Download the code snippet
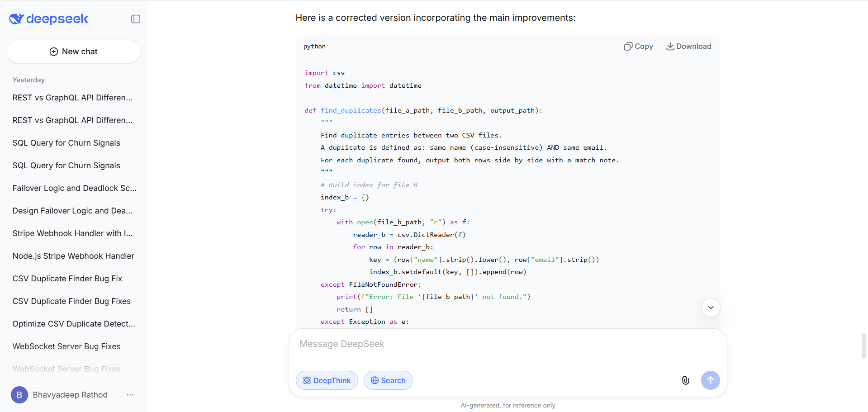 tap(688, 46)
